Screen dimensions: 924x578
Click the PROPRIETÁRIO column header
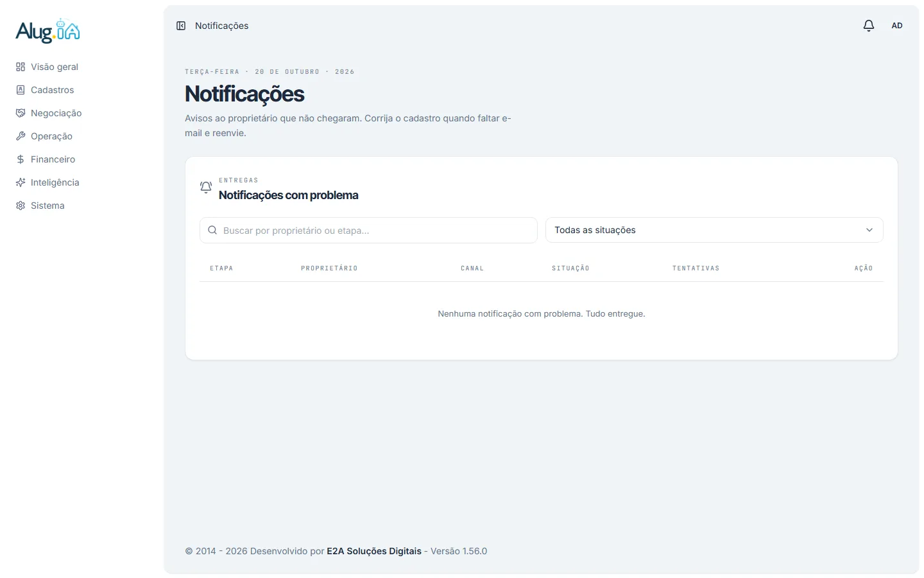(x=329, y=268)
